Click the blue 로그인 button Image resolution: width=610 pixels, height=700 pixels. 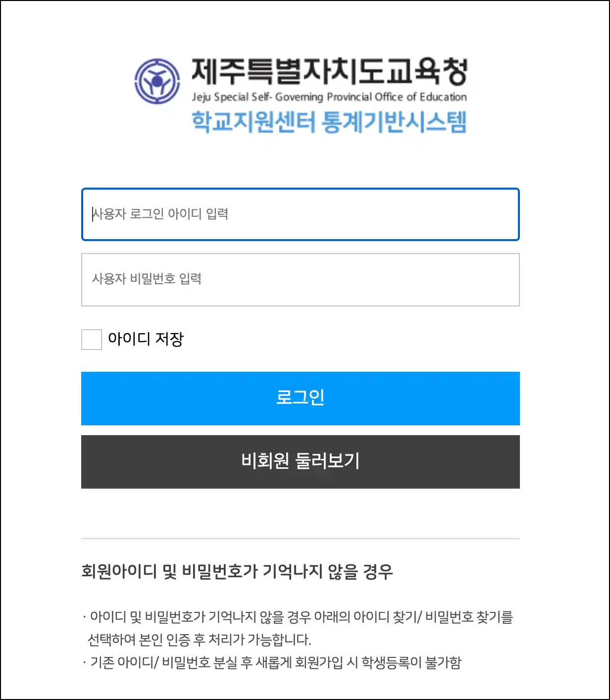click(301, 399)
